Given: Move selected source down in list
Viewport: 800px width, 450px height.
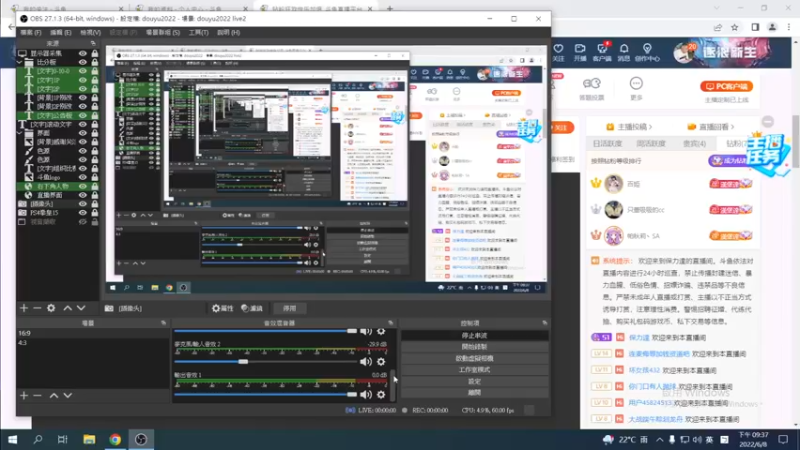Looking at the screenshot, I should point(81,308).
